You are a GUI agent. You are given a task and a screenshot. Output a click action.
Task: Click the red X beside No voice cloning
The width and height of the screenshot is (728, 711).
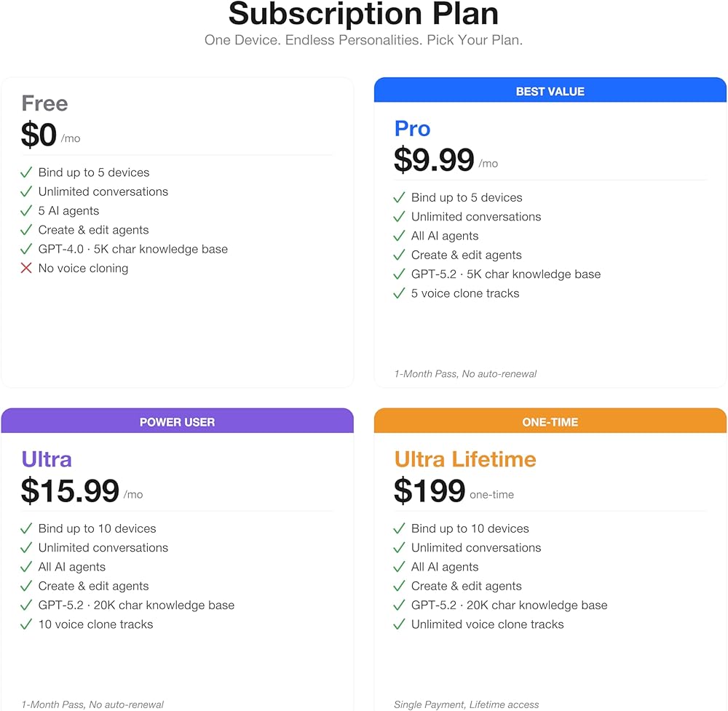pos(26,269)
